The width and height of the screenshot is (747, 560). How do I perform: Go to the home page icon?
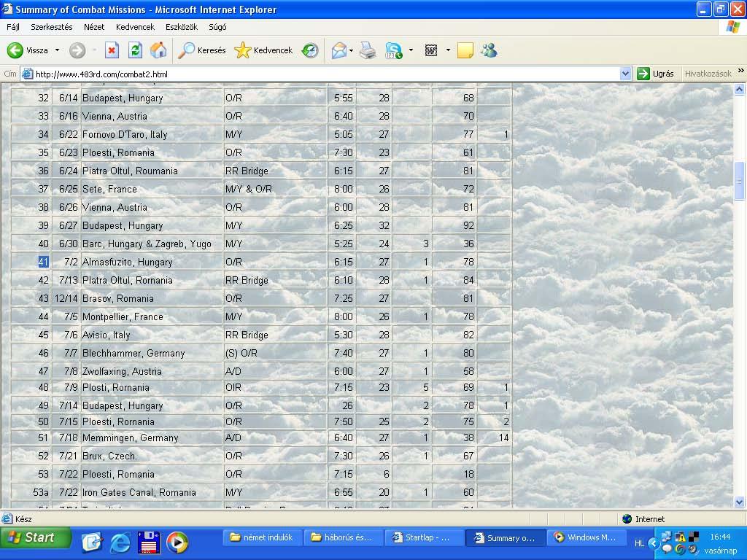pos(158,50)
